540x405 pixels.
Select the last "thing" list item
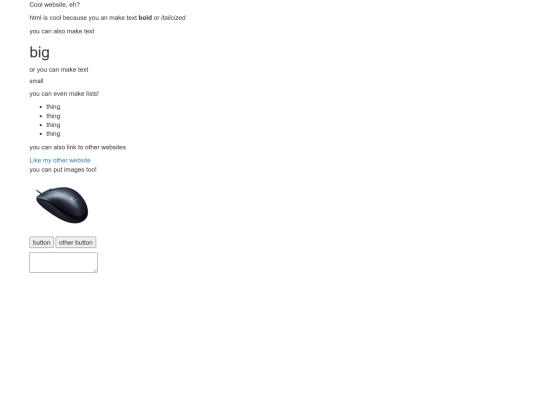tap(53, 134)
